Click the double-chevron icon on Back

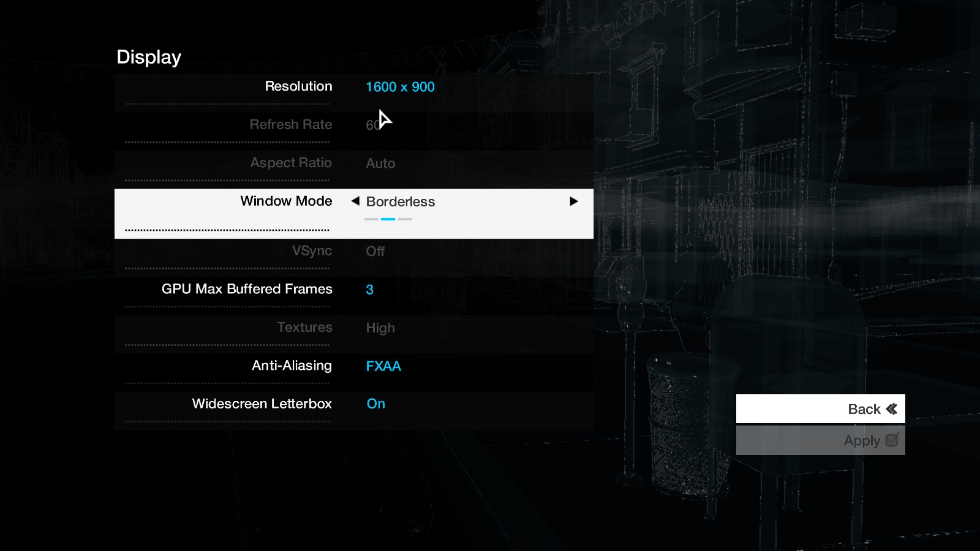[892, 409]
